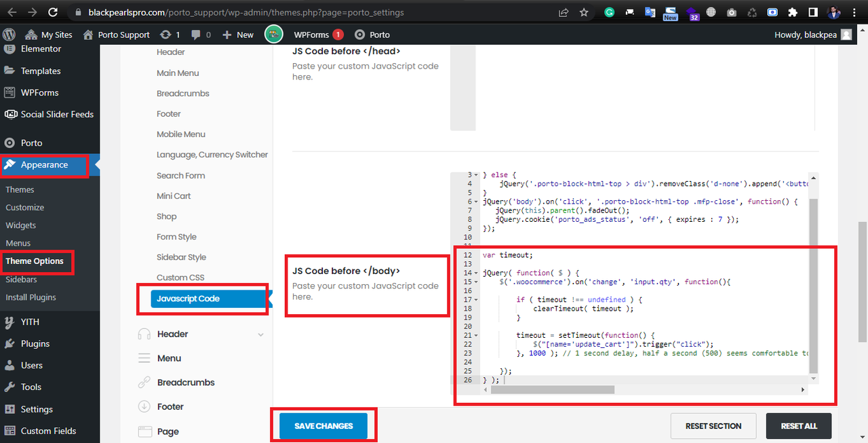Open the Porto admin bar menu

372,35
